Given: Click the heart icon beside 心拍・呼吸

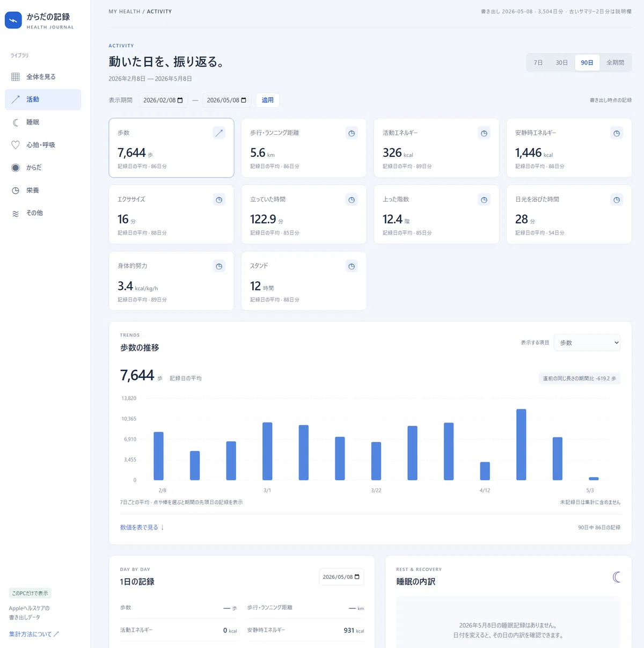Looking at the screenshot, I should [16, 145].
